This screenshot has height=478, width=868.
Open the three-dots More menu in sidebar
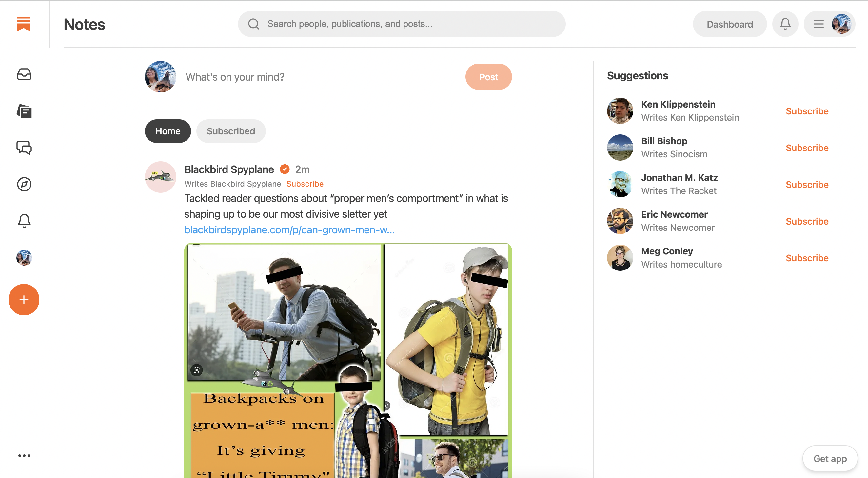(24, 455)
